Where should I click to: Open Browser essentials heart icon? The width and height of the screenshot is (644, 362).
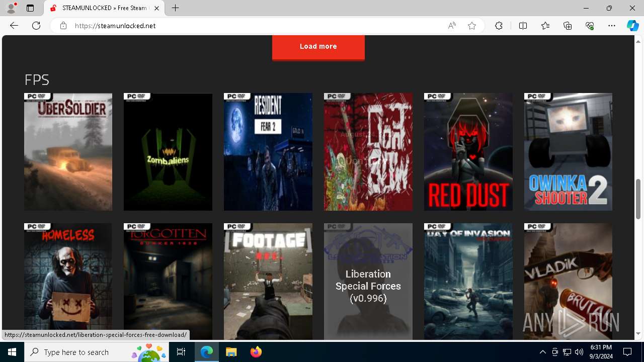[590, 26]
